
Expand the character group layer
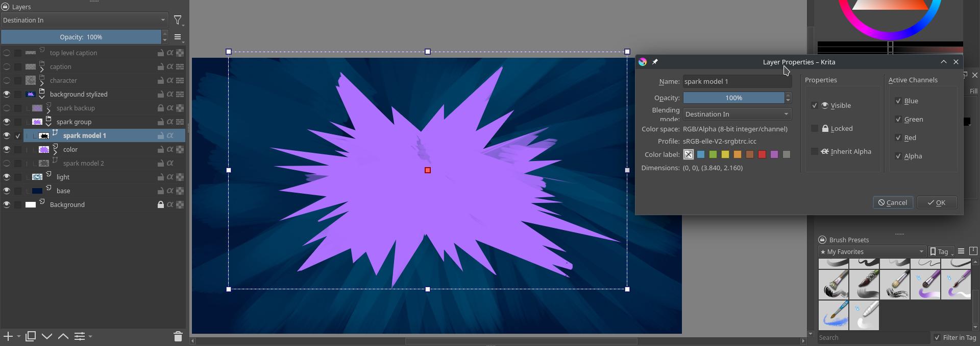(x=42, y=83)
